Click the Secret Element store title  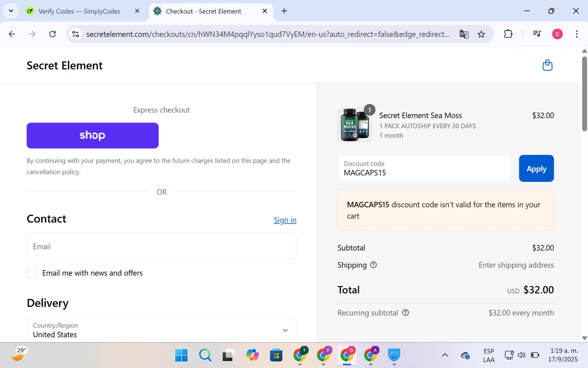65,65
